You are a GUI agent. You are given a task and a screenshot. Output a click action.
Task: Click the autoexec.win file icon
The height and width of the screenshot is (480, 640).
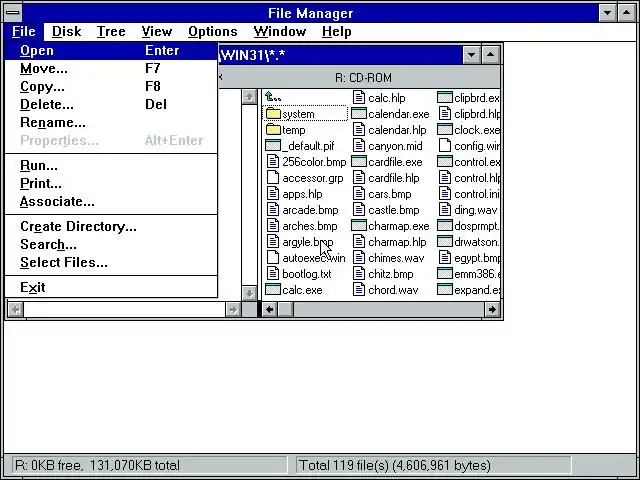273,258
